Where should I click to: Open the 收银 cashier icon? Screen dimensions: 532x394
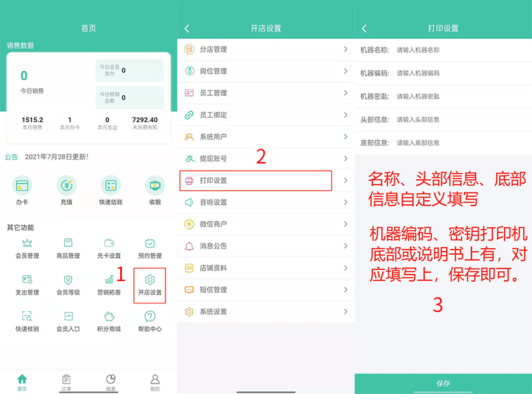pos(155,186)
